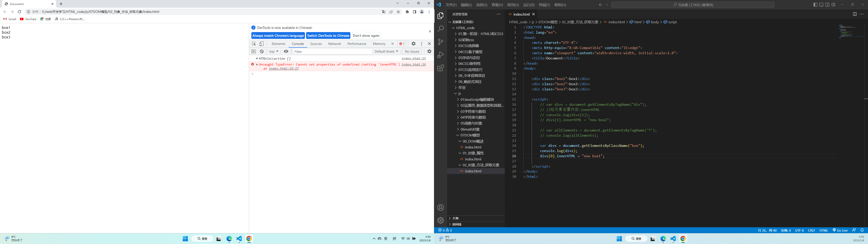Switch to the Network tab in DevTools
This screenshot has height=244, width=868.
click(335, 44)
